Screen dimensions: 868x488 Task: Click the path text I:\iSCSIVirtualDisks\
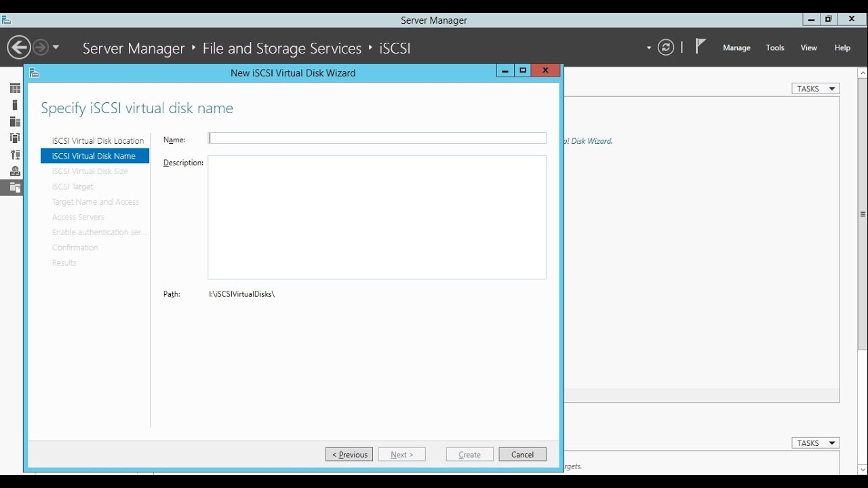click(242, 294)
